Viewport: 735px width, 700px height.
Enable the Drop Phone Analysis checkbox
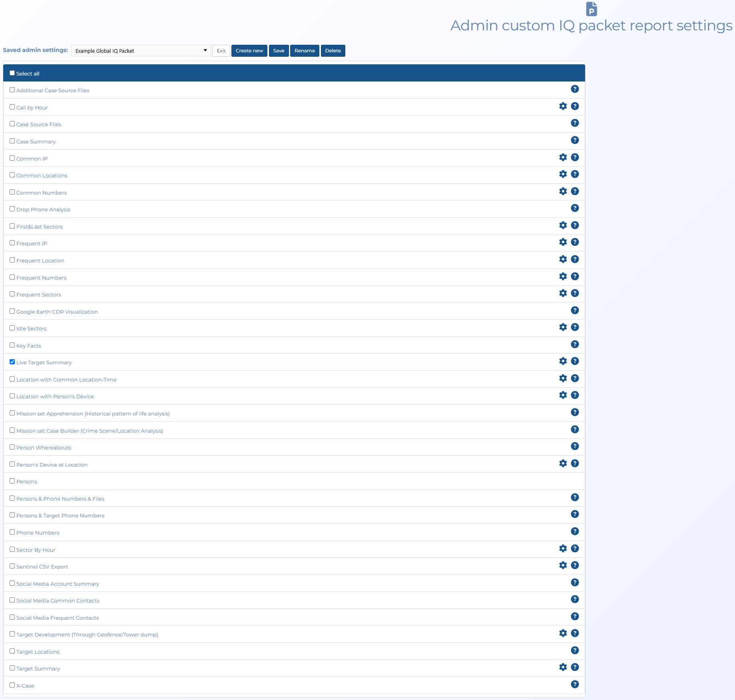[x=12, y=209]
